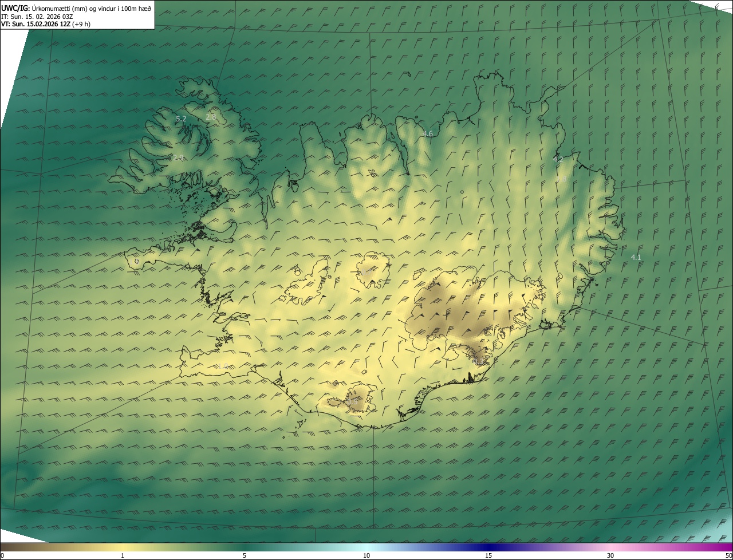
Task: Click the 10 tick label on the color scale
Action: tap(366, 555)
